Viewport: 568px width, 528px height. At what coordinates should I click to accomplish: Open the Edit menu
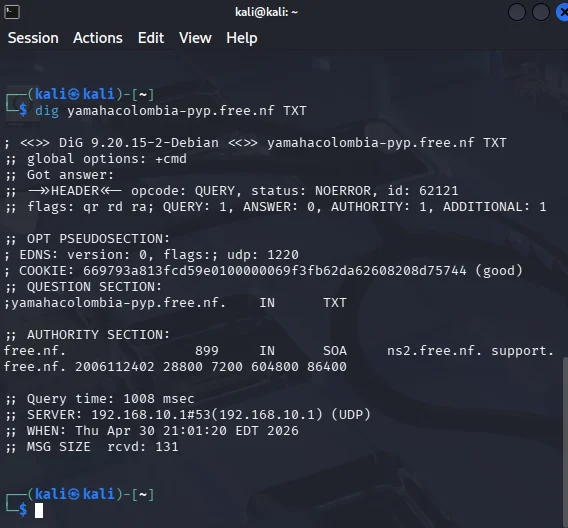151,38
